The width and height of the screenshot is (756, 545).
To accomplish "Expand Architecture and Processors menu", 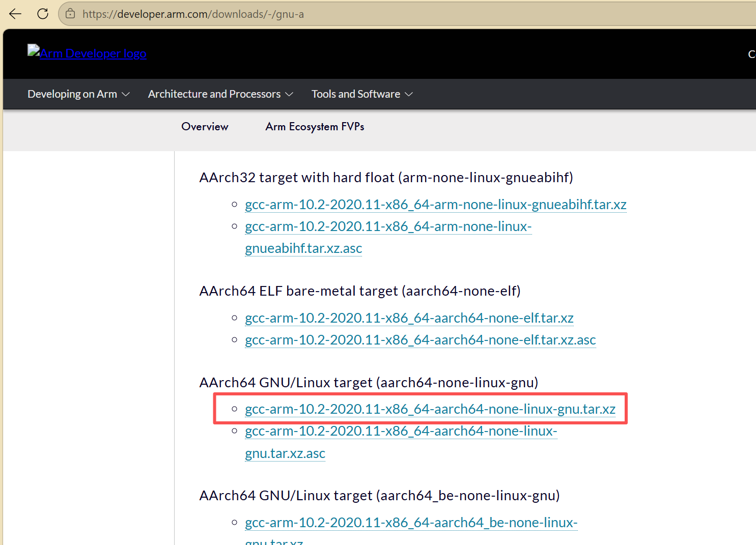I will coord(220,94).
